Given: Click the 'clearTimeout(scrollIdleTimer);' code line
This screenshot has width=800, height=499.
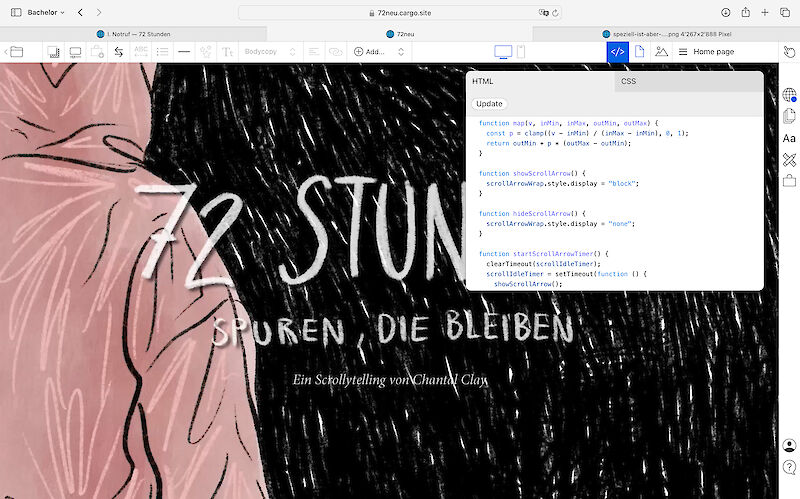Looking at the screenshot, I should (x=543, y=264).
